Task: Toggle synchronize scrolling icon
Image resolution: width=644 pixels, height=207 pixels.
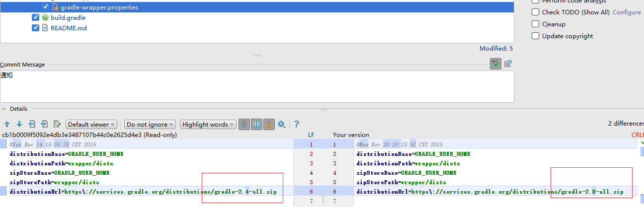Action: (x=256, y=124)
